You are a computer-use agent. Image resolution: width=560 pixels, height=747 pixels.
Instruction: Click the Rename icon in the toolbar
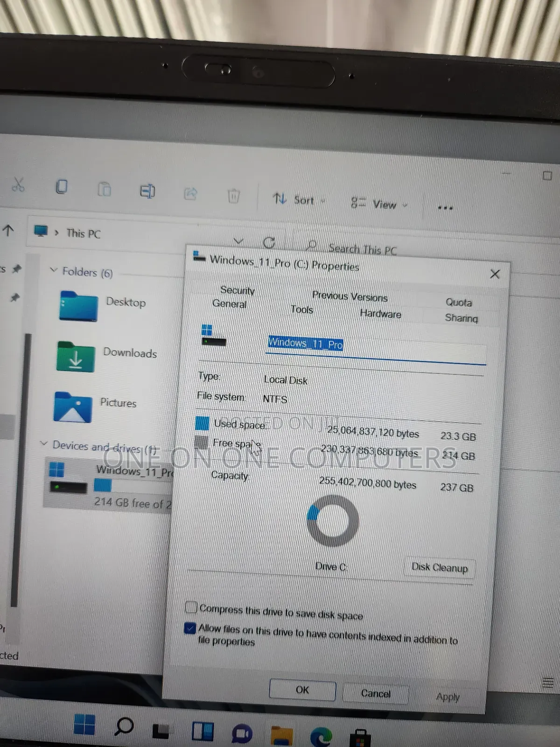click(147, 191)
